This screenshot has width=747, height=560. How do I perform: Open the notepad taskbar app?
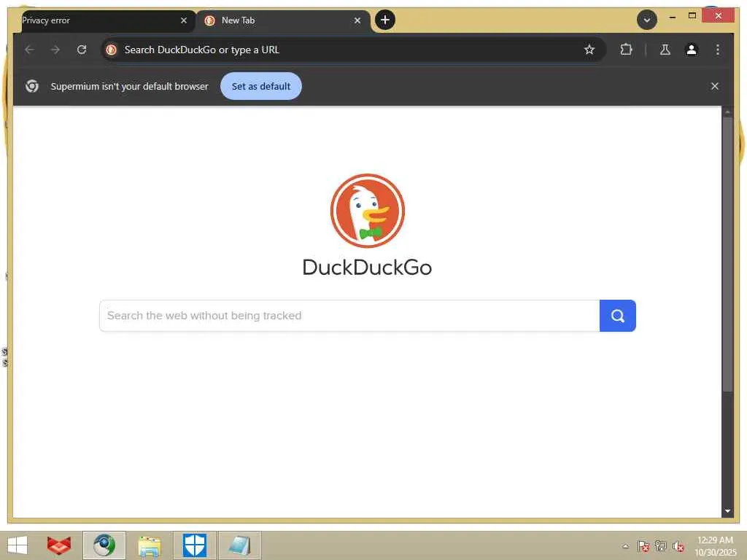(239, 545)
